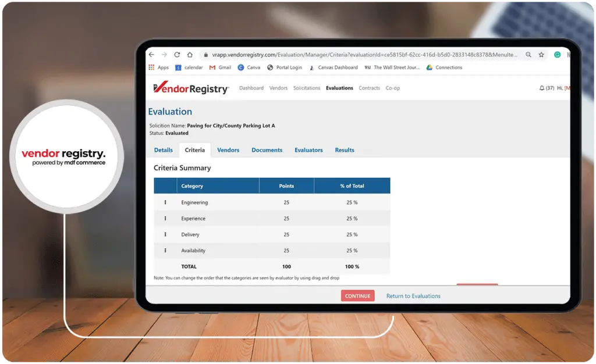Open The Wall Street Journal bookmark
Image resolution: width=596 pixels, height=364 pixels.
tap(392, 67)
